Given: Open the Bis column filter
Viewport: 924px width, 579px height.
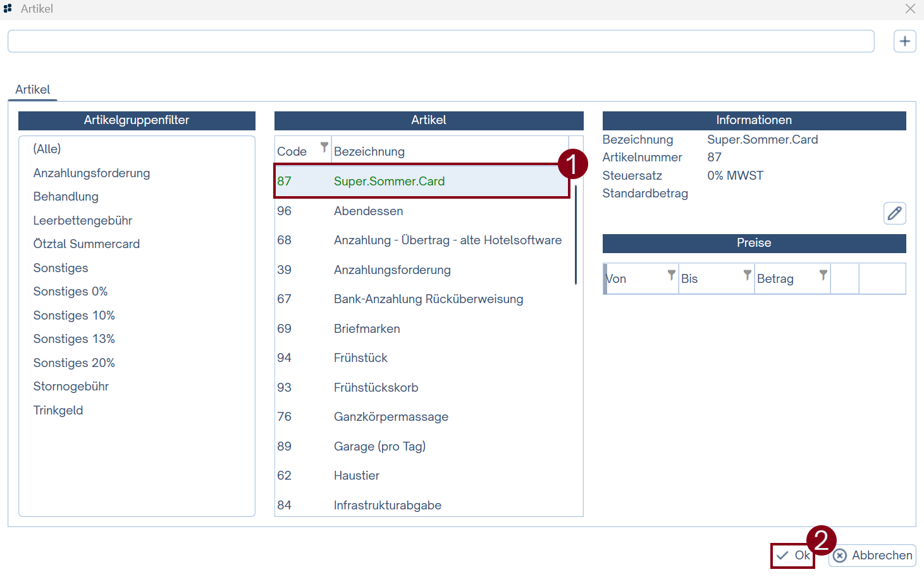Looking at the screenshot, I should (x=747, y=275).
